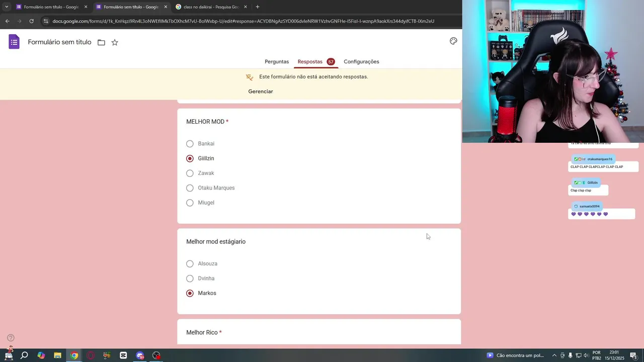Reload the current page
This screenshot has width=644, height=362.
31,21
